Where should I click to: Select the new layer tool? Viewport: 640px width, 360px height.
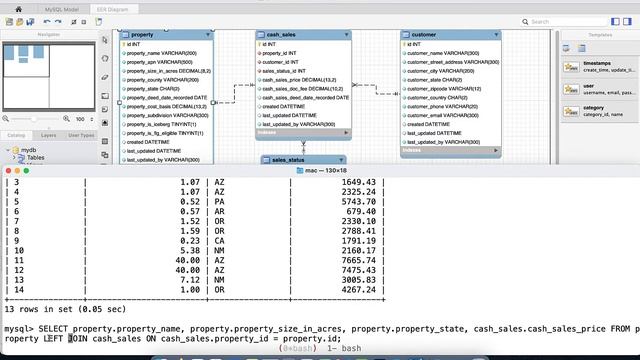[105, 96]
